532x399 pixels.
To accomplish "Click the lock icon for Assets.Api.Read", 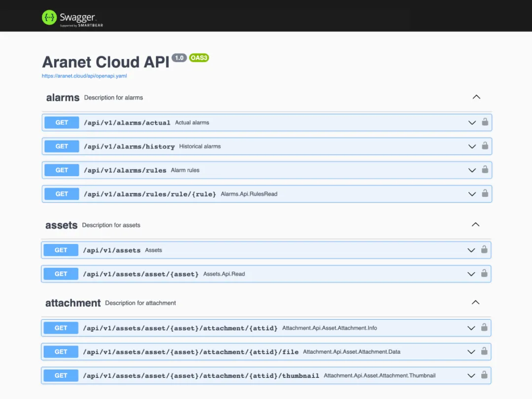I will point(484,273).
